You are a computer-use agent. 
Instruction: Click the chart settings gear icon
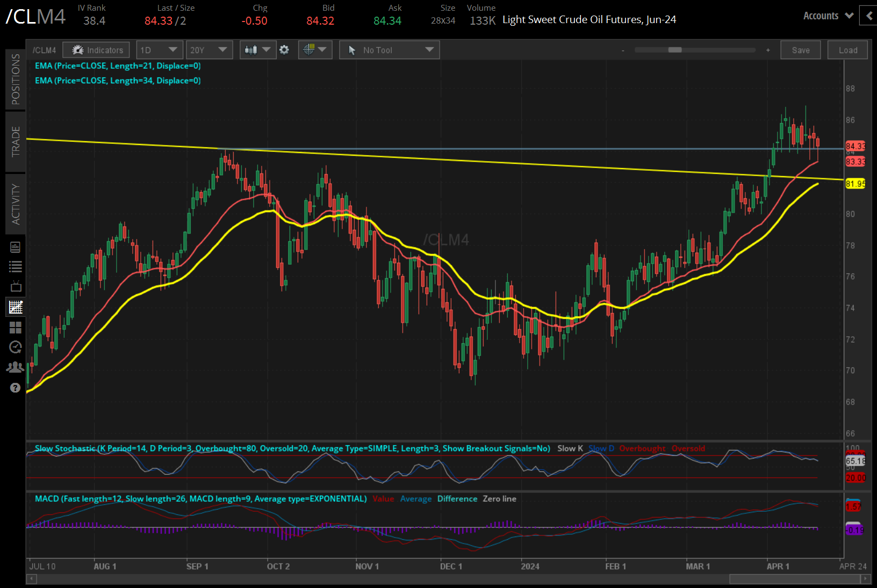tap(284, 50)
